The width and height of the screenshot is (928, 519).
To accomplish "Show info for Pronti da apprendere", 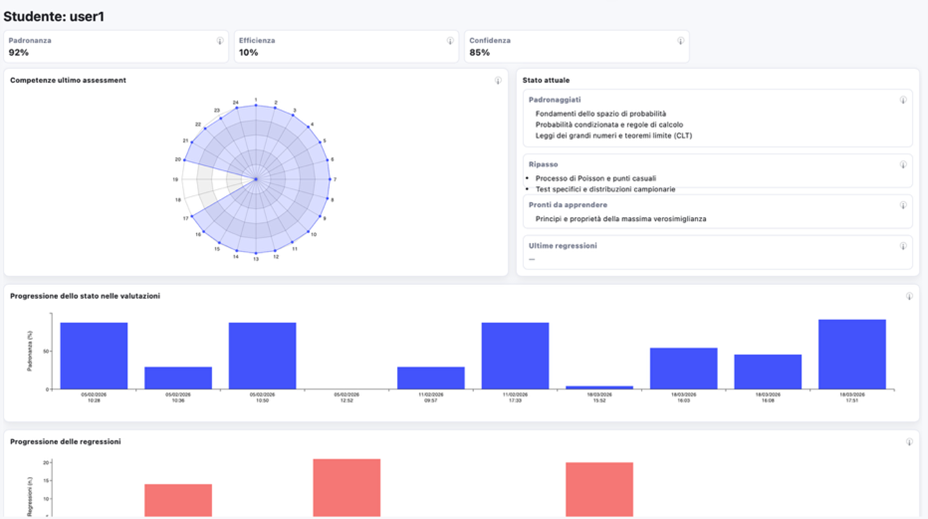I will point(903,205).
